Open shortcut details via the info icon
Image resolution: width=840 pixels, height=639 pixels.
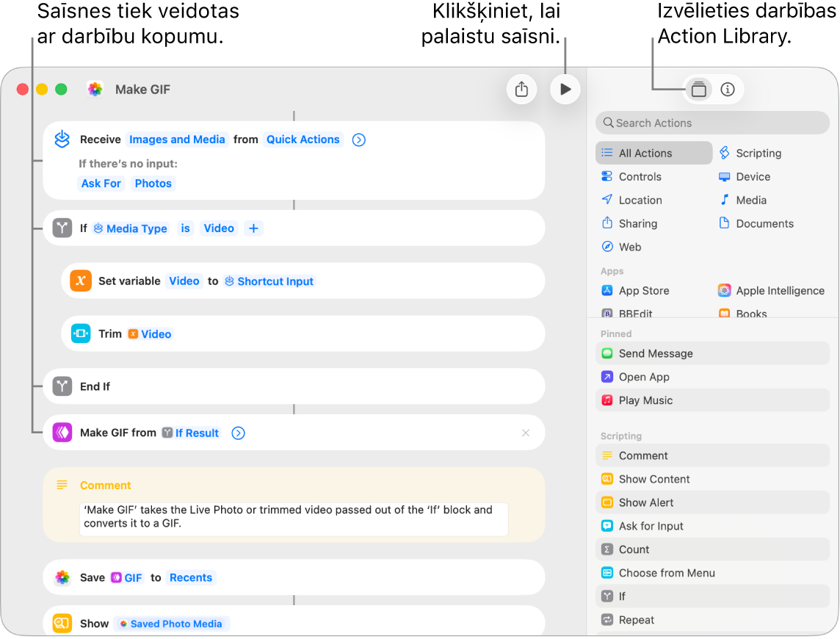coord(728,89)
